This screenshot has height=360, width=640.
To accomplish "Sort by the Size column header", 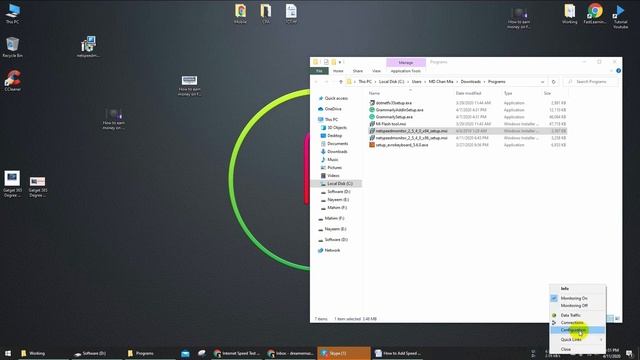I will [547, 93].
